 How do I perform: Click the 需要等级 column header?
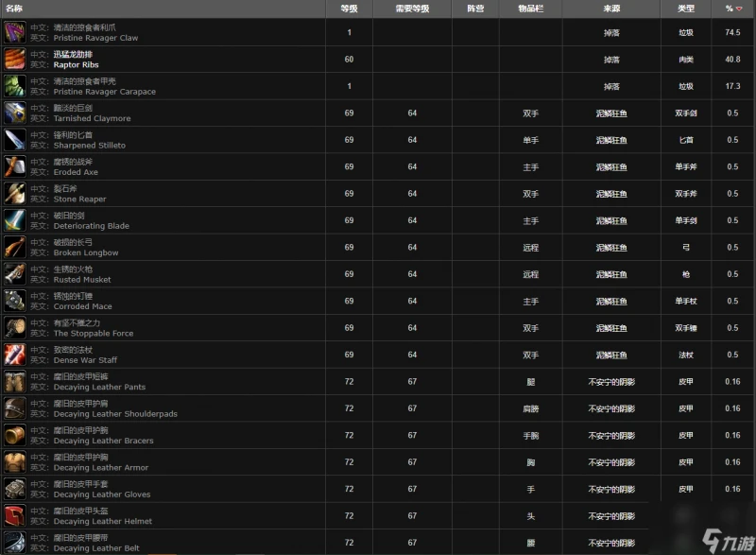[x=412, y=9]
